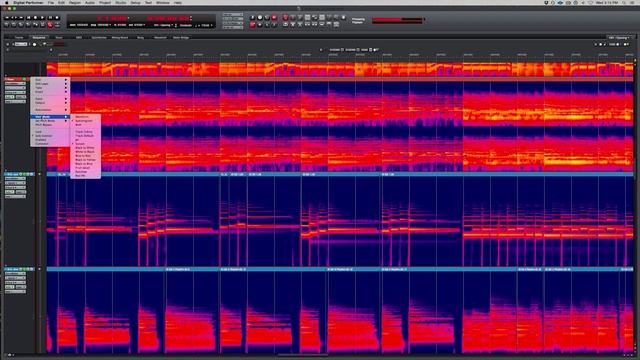The image size is (640, 360).
Task: Pause playback with the Pause button
Action: (50, 18)
